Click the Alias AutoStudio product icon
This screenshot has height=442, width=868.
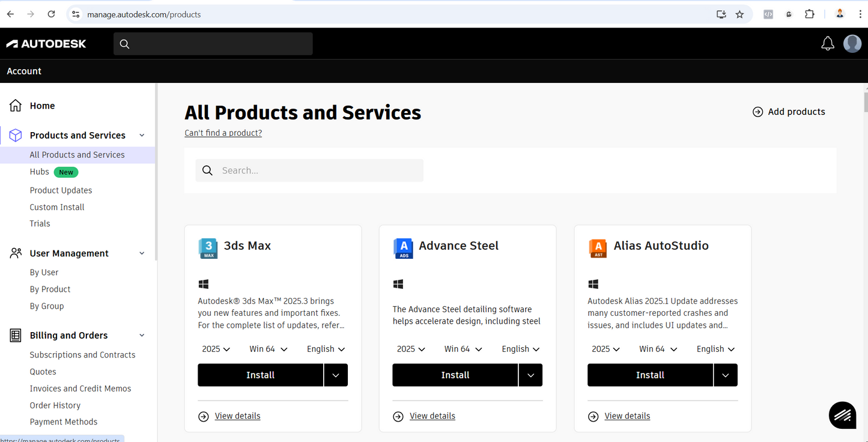(x=598, y=248)
